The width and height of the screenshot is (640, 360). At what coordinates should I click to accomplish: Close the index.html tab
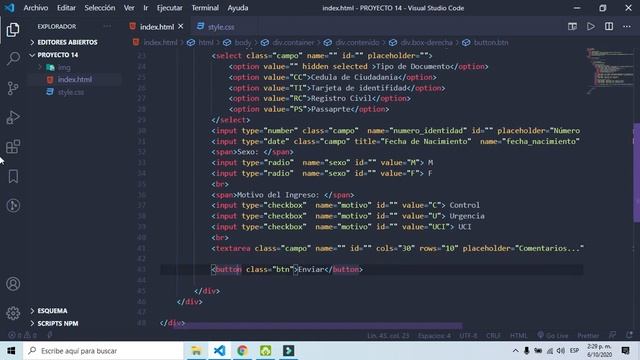point(180,27)
